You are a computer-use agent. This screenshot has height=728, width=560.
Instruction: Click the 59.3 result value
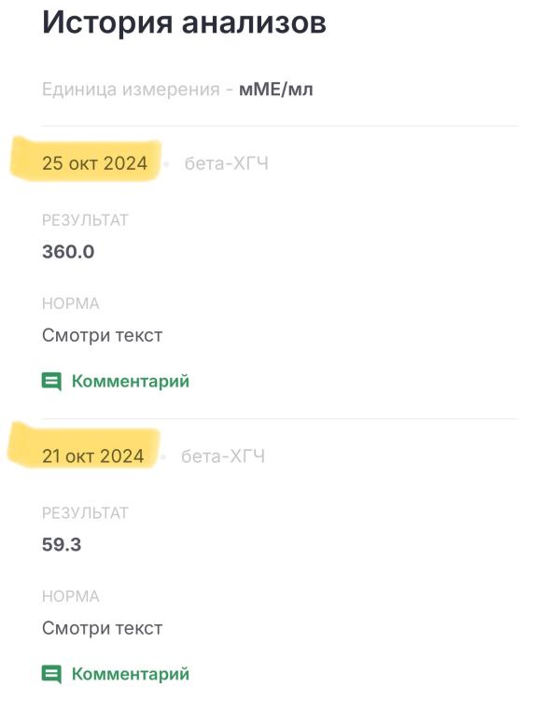click(62, 544)
